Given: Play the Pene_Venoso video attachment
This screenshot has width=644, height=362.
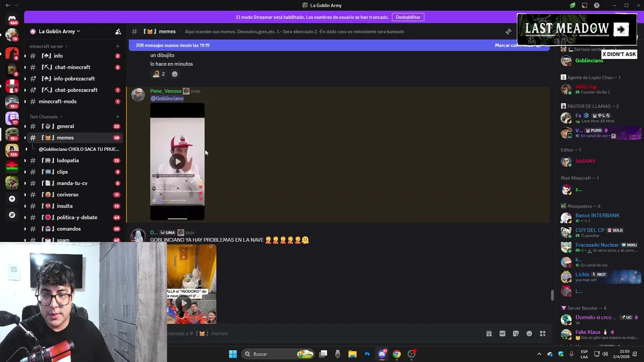Looking at the screenshot, I should coord(177,161).
